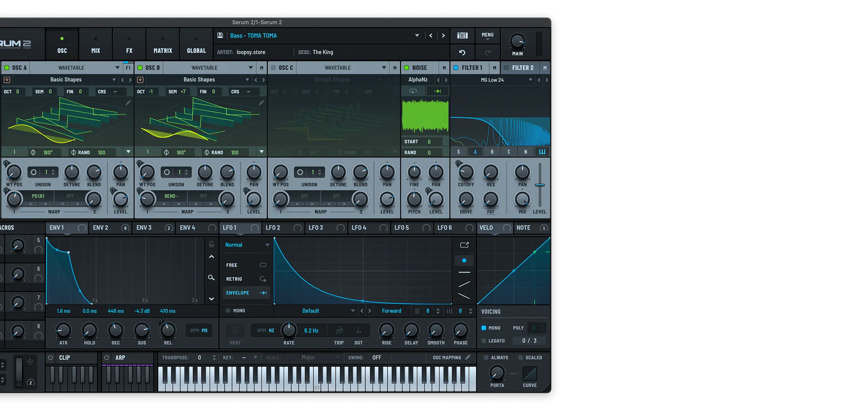Select LFO rising ramp line tool
The image size is (868, 417).
coord(464,284)
